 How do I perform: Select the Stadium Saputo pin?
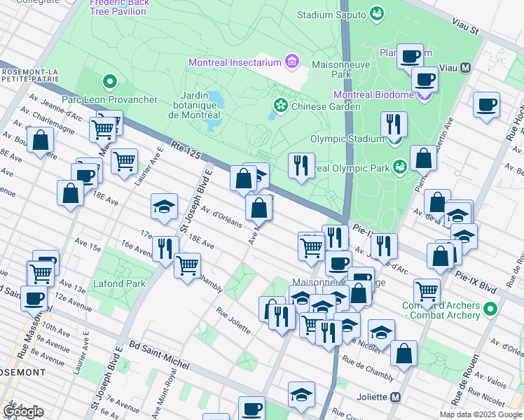click(377, 14)
